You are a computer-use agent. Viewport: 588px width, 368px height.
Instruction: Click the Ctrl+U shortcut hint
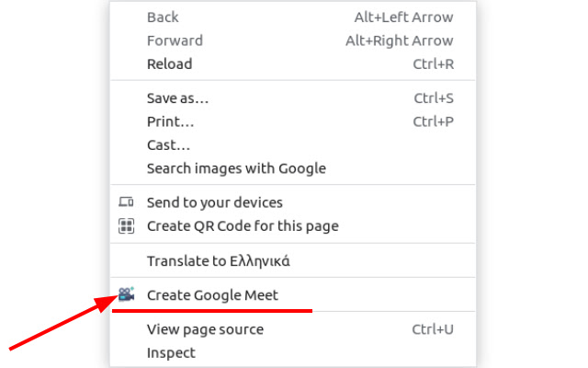433,329
